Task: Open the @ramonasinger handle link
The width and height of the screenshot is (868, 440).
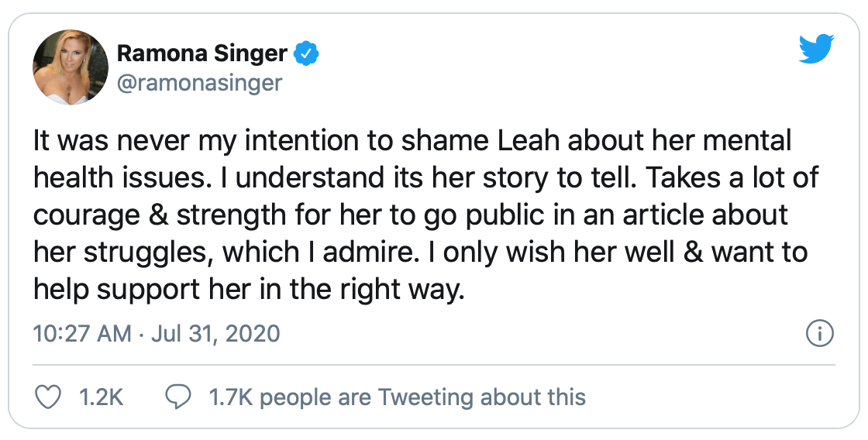Action: (199, 83)
